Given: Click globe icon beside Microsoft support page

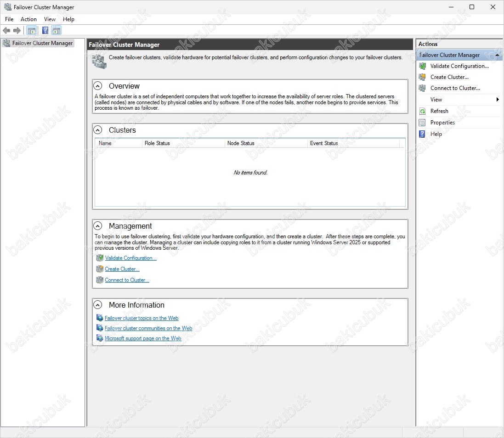Looking at the screenshot, I should point(100,338).
